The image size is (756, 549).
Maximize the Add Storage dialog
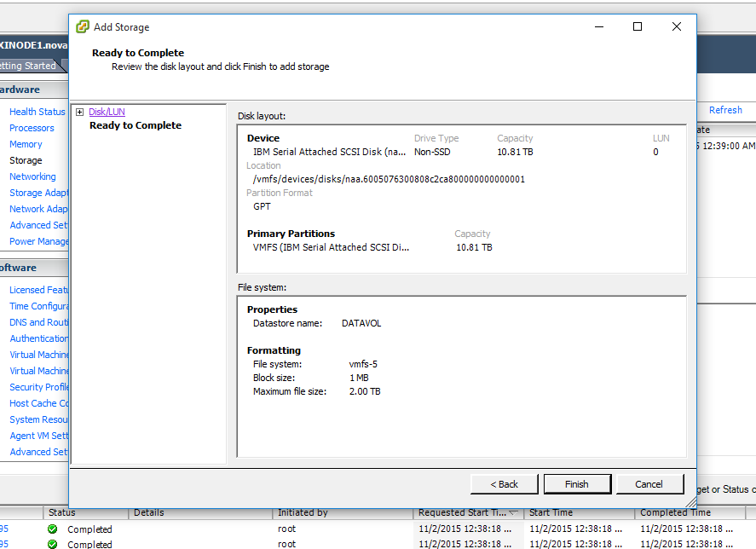tap(638, 26)
